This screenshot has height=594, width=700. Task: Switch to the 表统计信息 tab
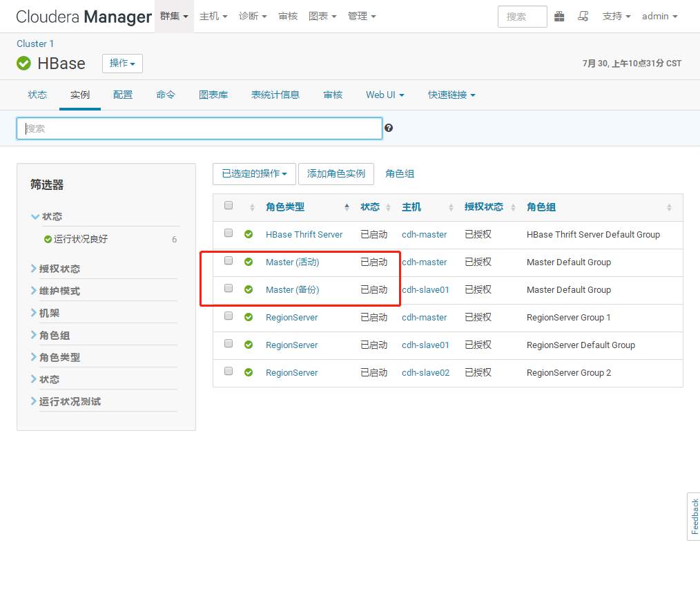(275, 95)
